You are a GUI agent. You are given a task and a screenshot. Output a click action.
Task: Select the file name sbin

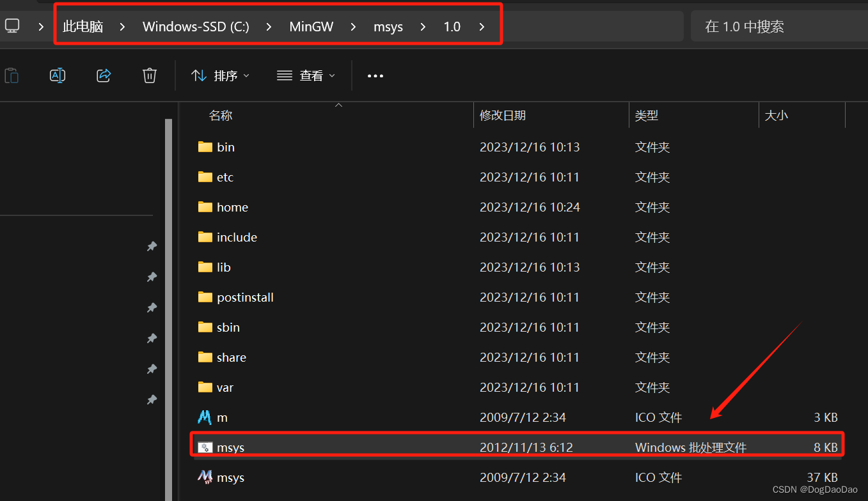(228, 327)
